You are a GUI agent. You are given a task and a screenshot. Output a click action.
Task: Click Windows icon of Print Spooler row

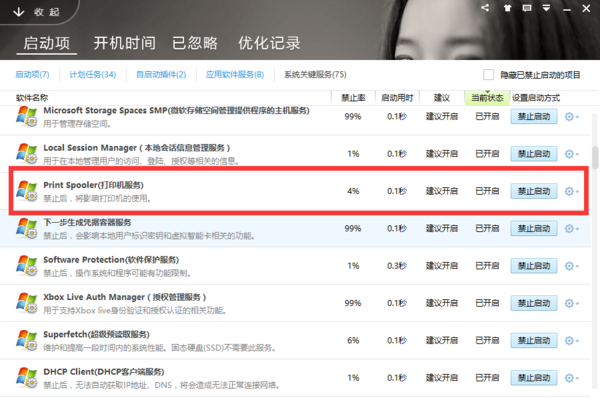[27, 191]
